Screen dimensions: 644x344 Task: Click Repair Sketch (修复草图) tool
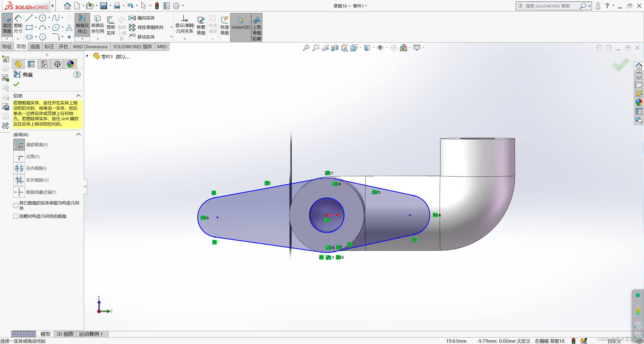click(x=201, y=26)
